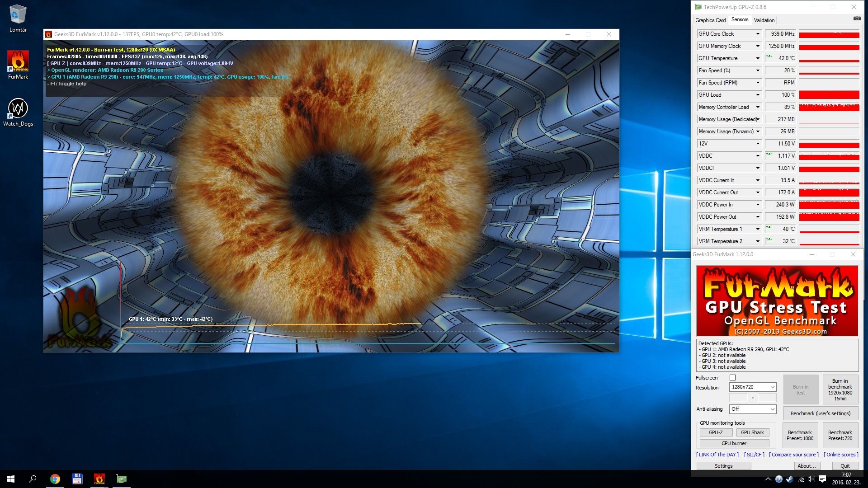This screenshot has width=868, height=488.
Task: Open the volume speaker tray icon
Action: pos(811,479)
